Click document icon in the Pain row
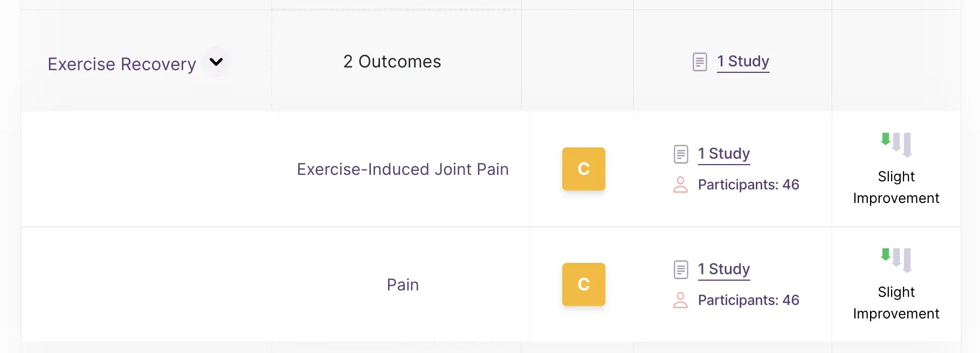 click(x=681, y=270)
